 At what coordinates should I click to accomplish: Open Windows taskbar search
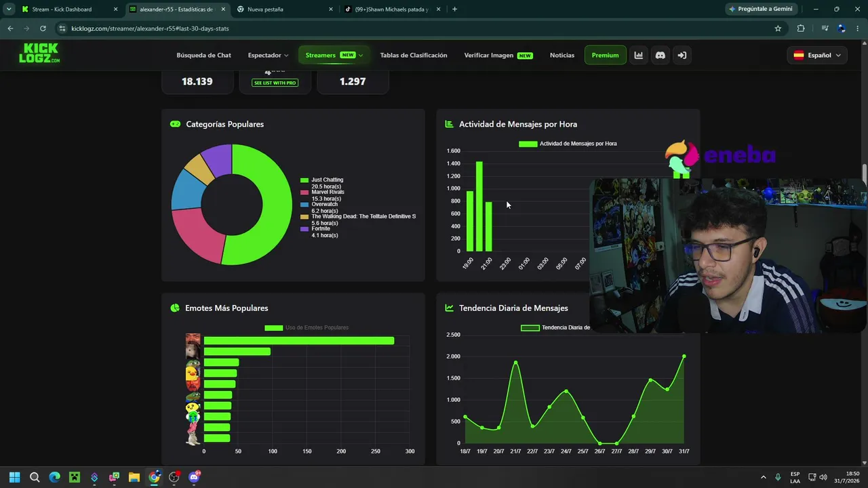pos(35,477)
